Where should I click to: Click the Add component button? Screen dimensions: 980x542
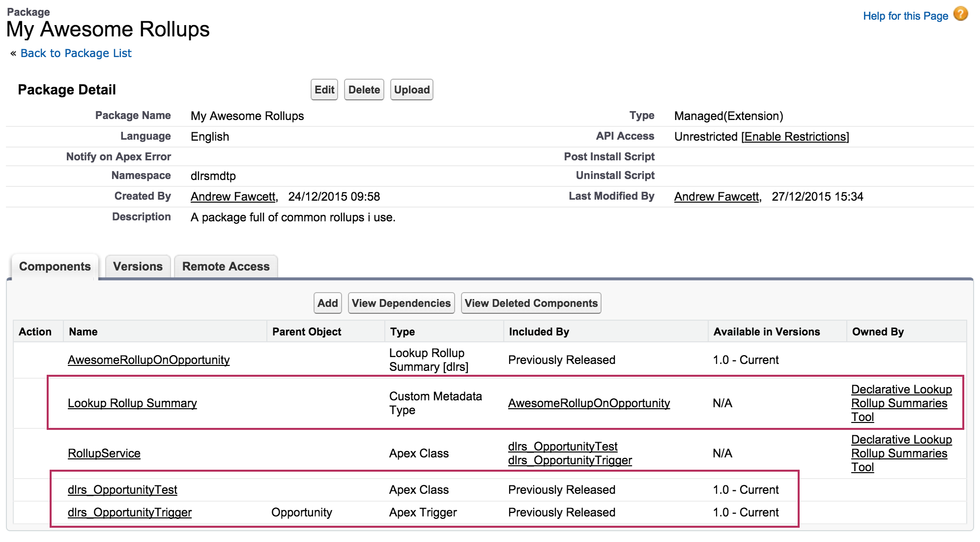coord(327,303)
